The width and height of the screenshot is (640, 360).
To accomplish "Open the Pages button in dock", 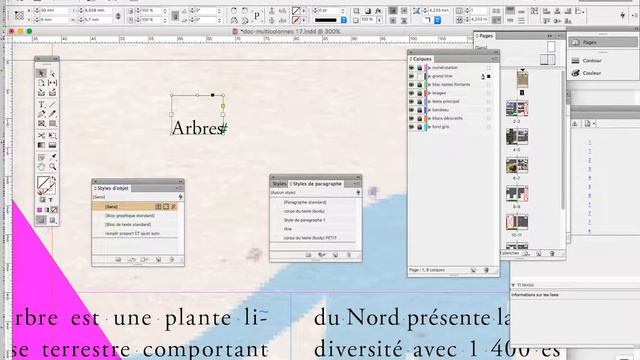I will [603, 42].
